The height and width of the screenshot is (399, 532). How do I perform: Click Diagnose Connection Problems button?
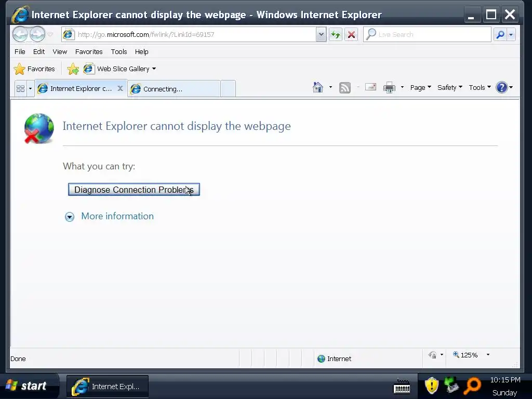134,189
